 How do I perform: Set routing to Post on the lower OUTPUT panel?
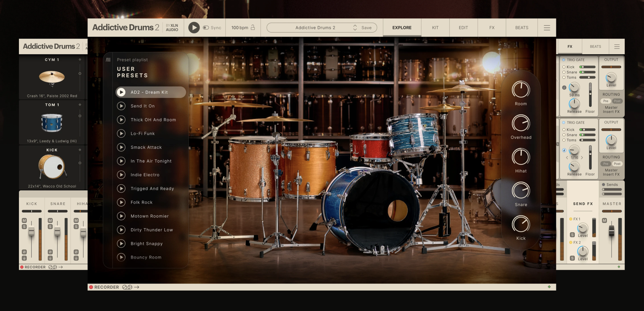click(617, 164)
